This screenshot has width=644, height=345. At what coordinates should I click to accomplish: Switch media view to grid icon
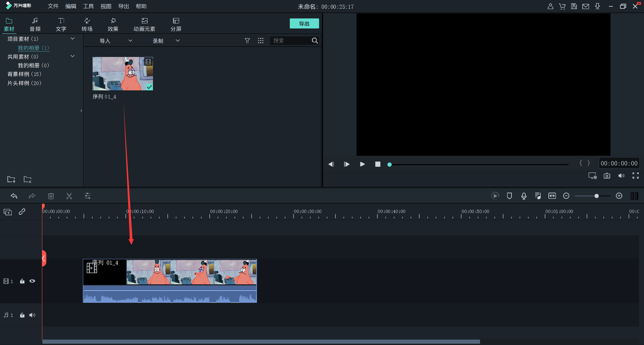261,41
